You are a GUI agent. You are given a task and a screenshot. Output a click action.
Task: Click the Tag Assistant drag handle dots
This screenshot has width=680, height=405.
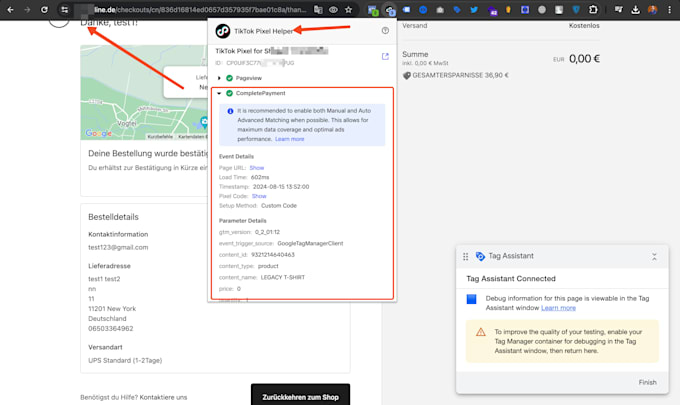(x=465, y=257)
